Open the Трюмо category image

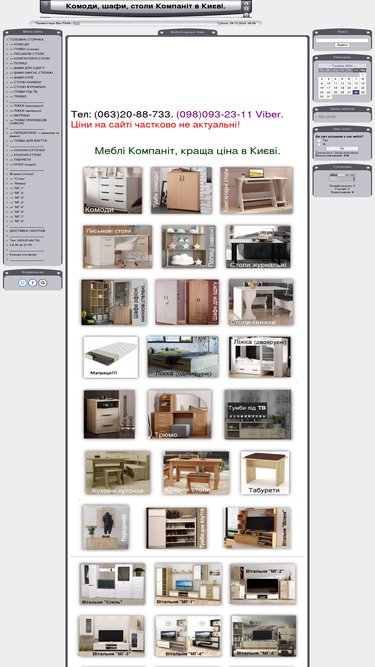coord(179,414)
